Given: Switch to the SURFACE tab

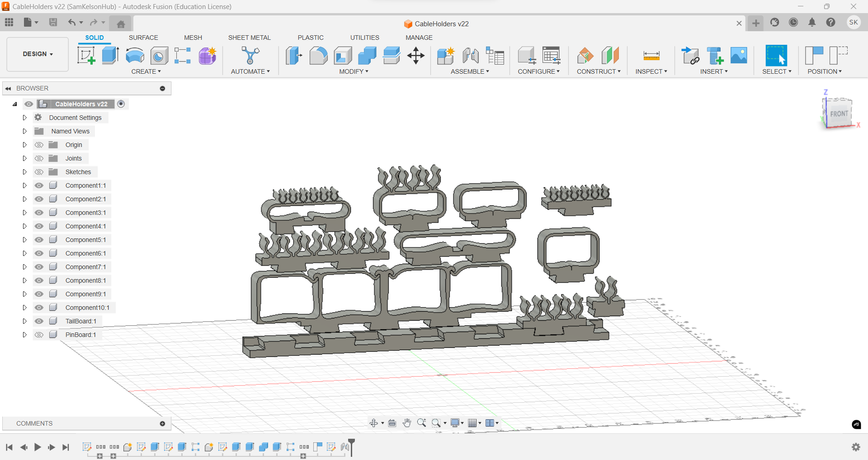Looking at the screenshot, I should click(143, 38).
